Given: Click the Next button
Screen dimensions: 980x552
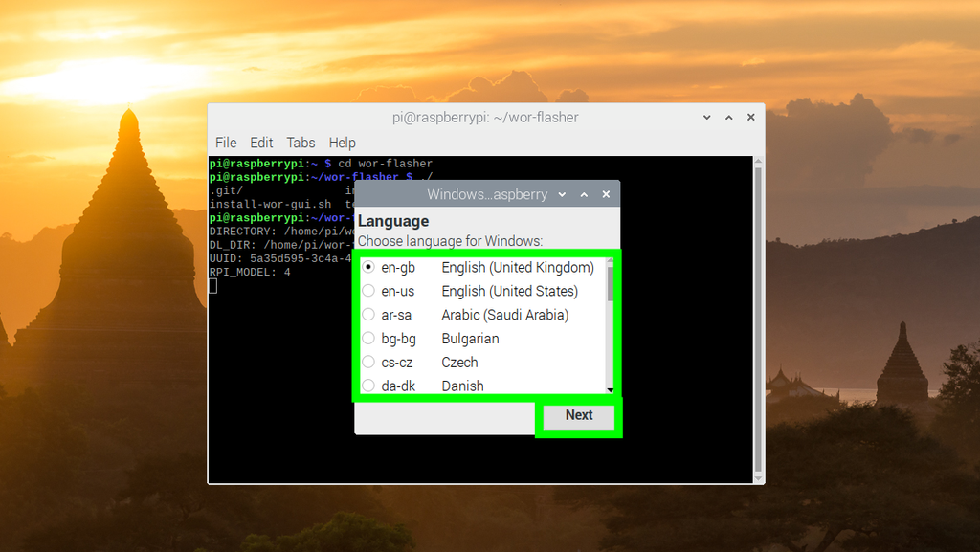Looking at the screenshot, I should 578,415.
